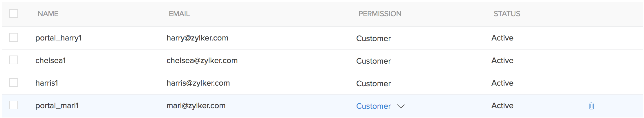The width and height of the screenshot is (644, 118).
Task: Sort by the PERMISSION column header
Action: 380,14
